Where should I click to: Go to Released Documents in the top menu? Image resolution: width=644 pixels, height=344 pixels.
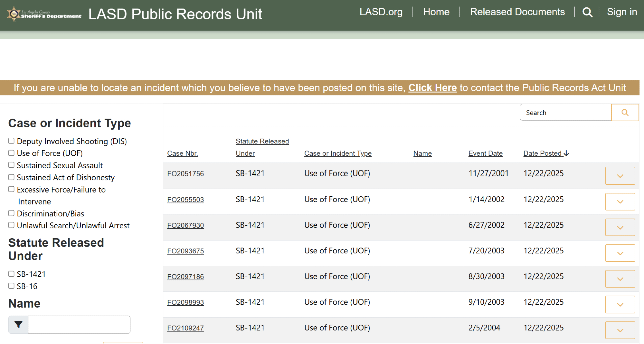[517, 12]
